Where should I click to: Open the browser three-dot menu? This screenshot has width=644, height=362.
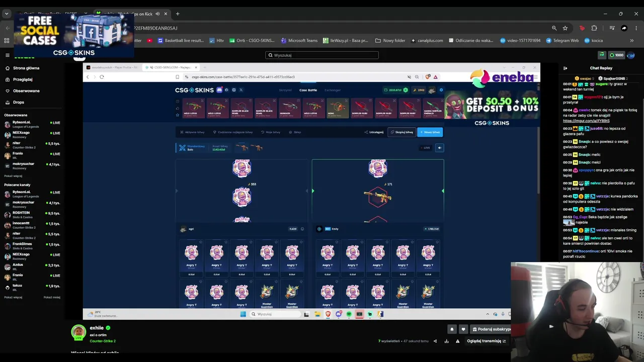tap(636, 28)
